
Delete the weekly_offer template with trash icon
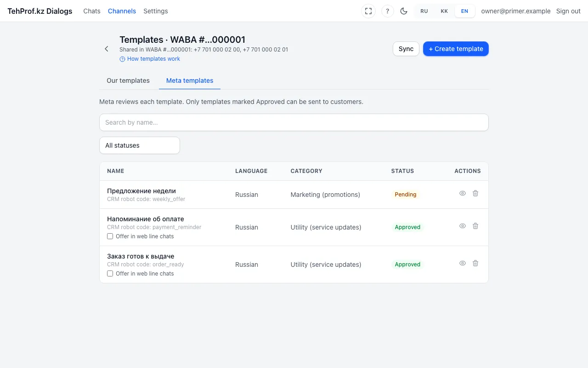coord(475,193)
